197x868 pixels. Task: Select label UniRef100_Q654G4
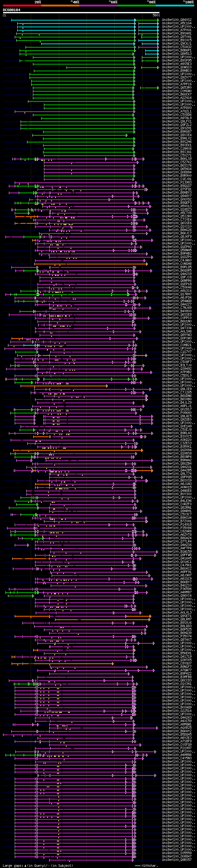click(x=177, y=169)
